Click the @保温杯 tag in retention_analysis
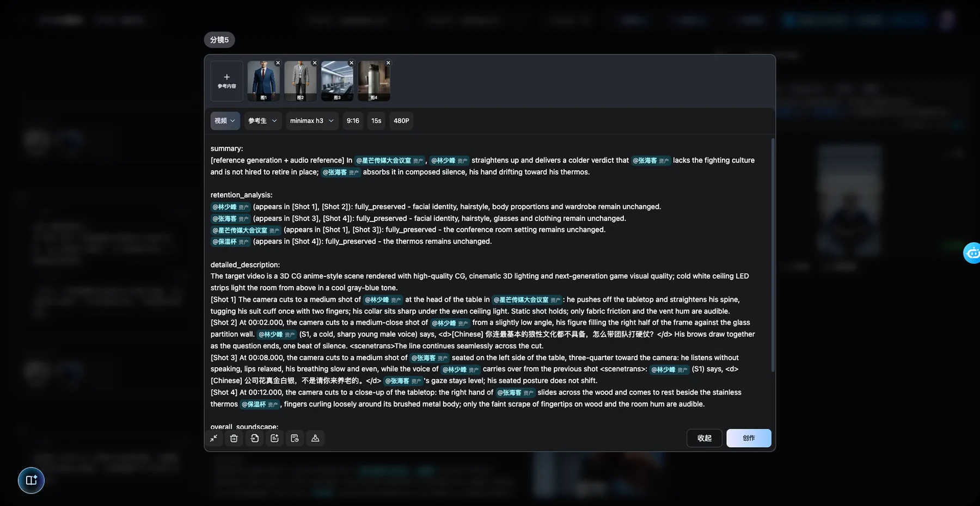Screen dimensions: 980x506 [230, 242]
